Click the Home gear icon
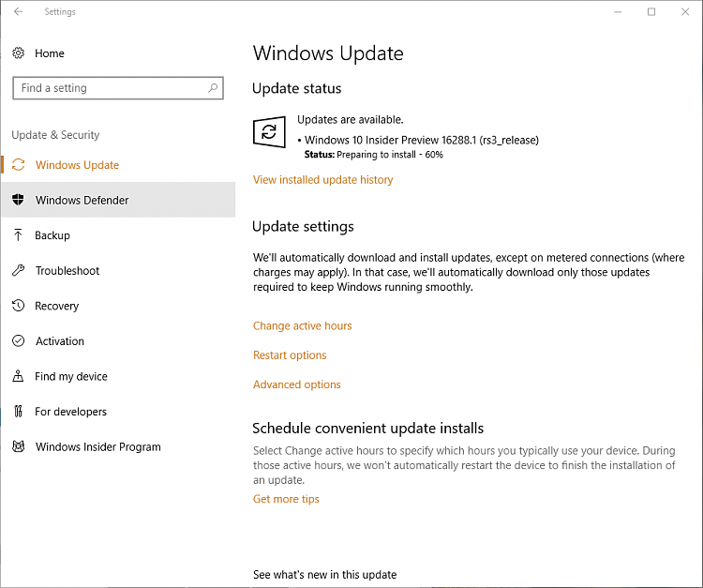 point(18,53)
